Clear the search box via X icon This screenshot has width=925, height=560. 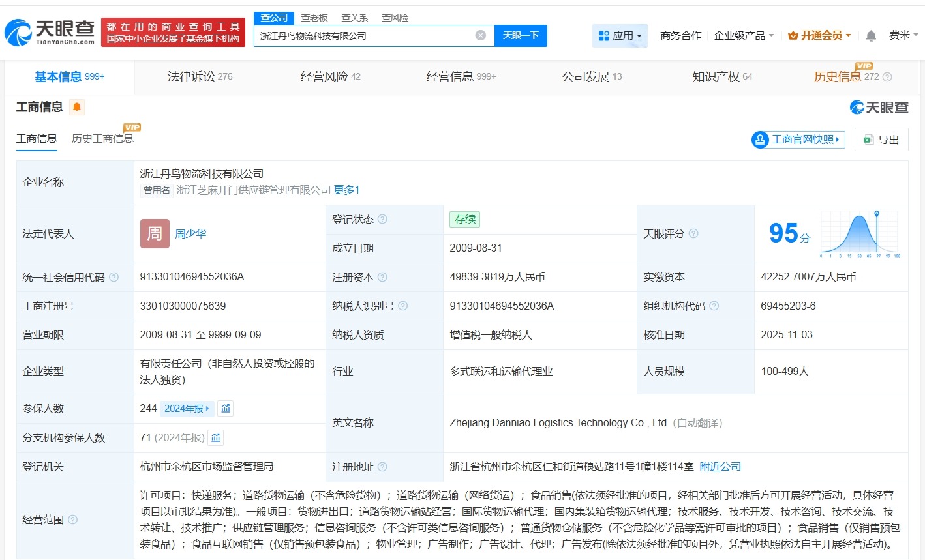point(480,35)
